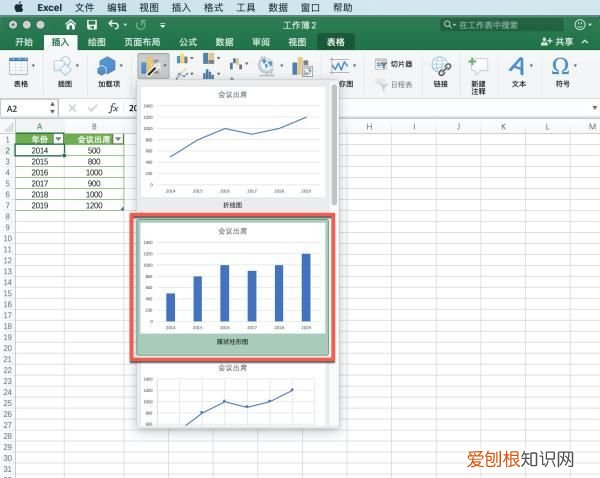Collapse the ribbon with the chevron
Screen dimensions: 600x478
585,42
